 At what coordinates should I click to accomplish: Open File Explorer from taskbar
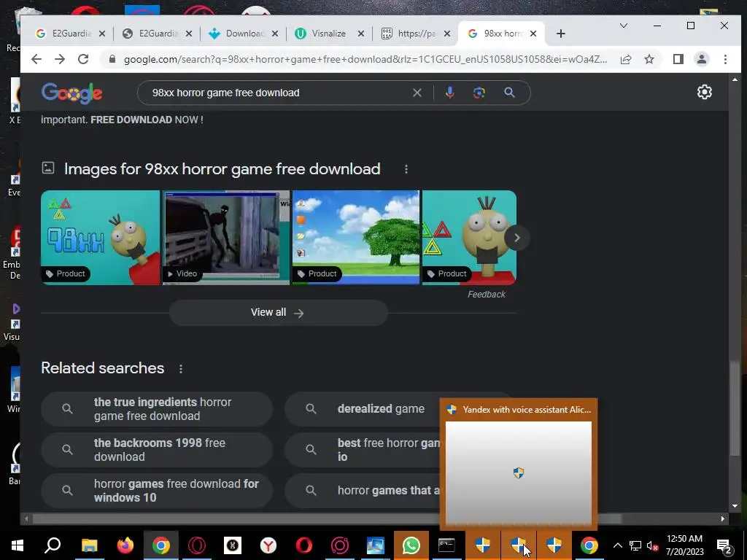coord(89,545)
